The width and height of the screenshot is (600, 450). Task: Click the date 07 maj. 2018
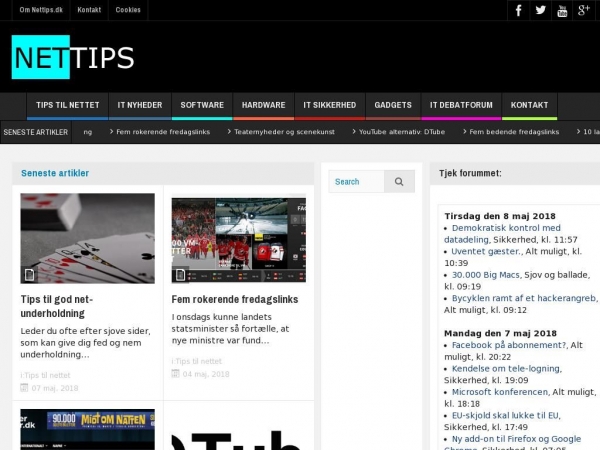[x=55, y=388]
